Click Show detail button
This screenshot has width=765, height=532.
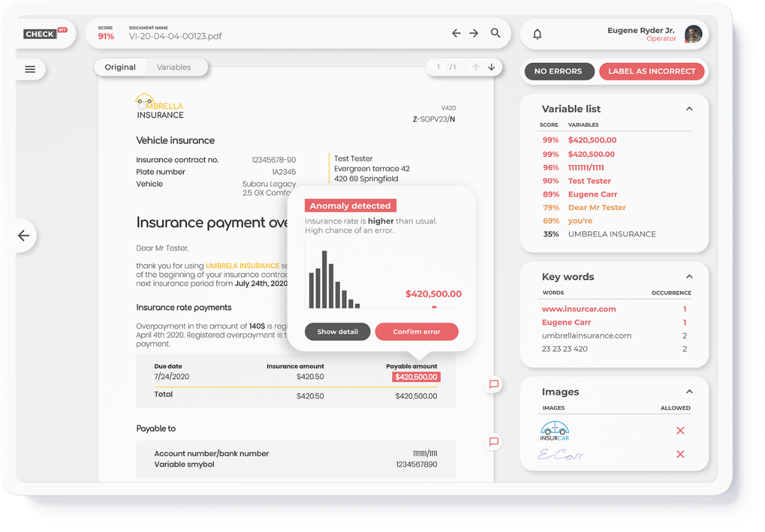pyautogui.click(x=337, y=332)
